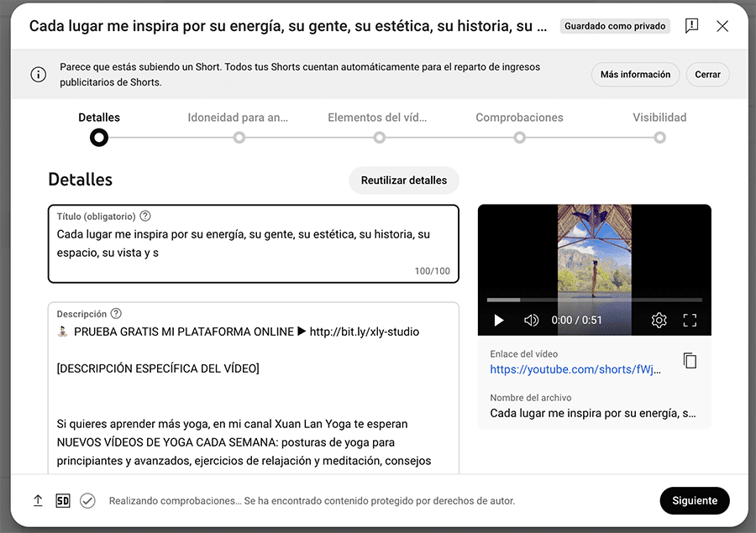Viewport: 756px width, 533px height.
Task: Copy the video link with the copy icon
Action: click(x=690, y=360)
